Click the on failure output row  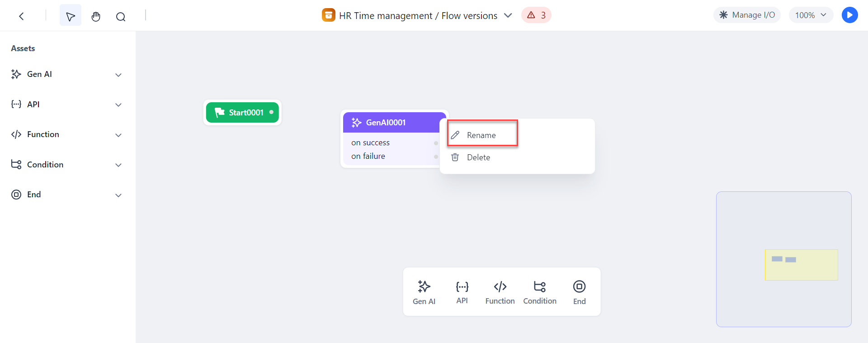[x=392, y=156]
